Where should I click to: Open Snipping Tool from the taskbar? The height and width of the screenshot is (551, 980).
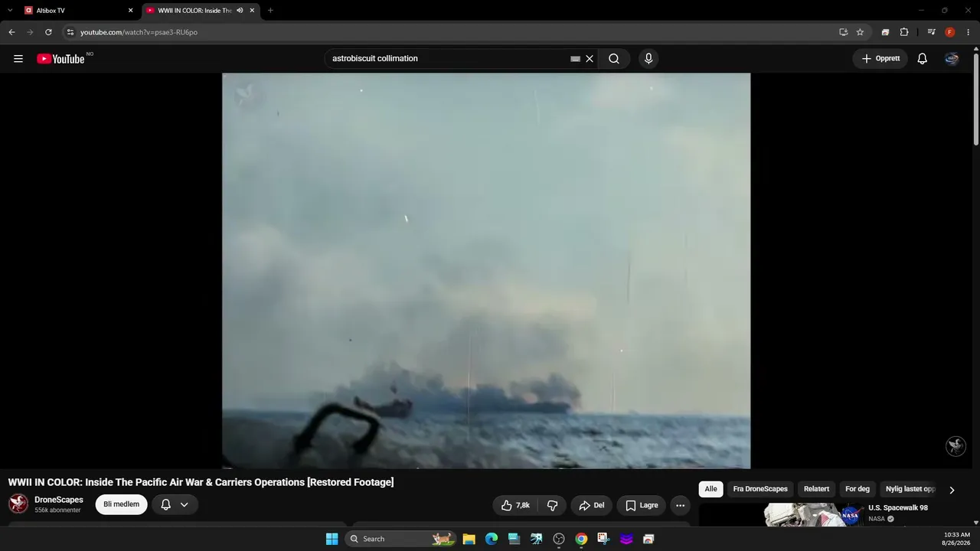tap(603, 539)
